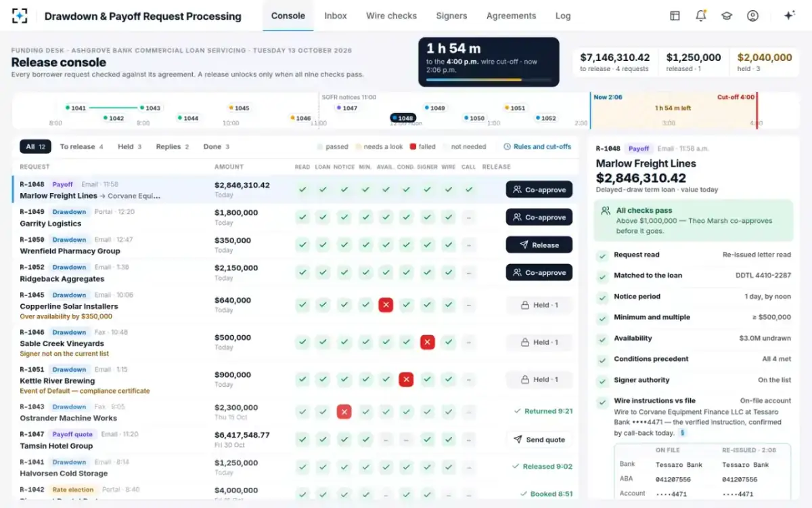Click the $2,040,000 held summary
The image size is (812, 508).
coord(764,62)
